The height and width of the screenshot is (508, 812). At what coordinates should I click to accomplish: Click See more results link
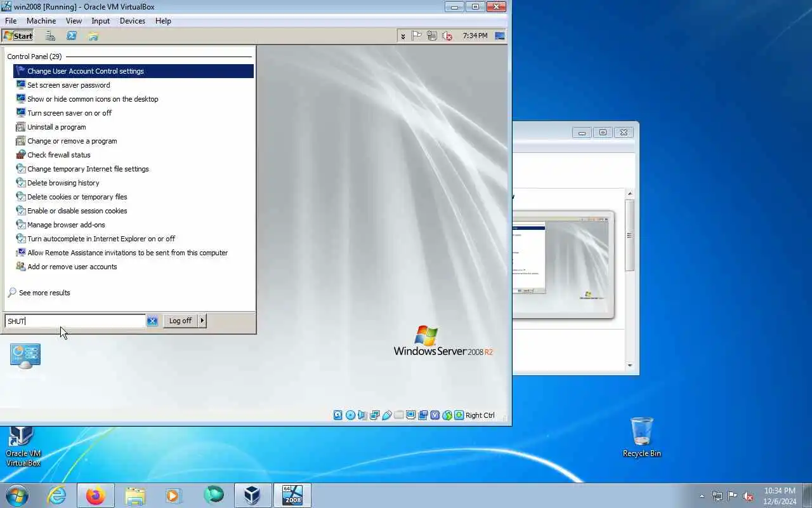pos(39,293)
